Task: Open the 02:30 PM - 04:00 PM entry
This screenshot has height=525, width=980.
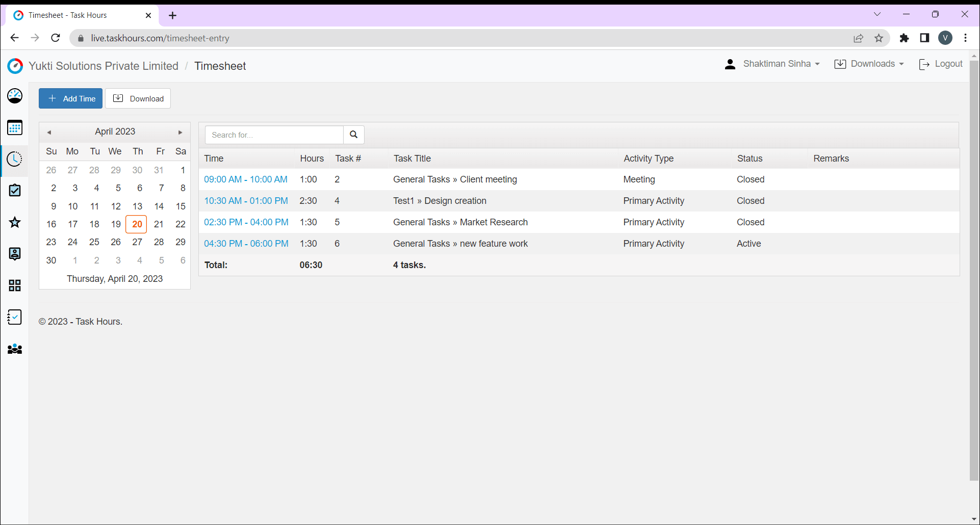Action: (x=246, y=222)
